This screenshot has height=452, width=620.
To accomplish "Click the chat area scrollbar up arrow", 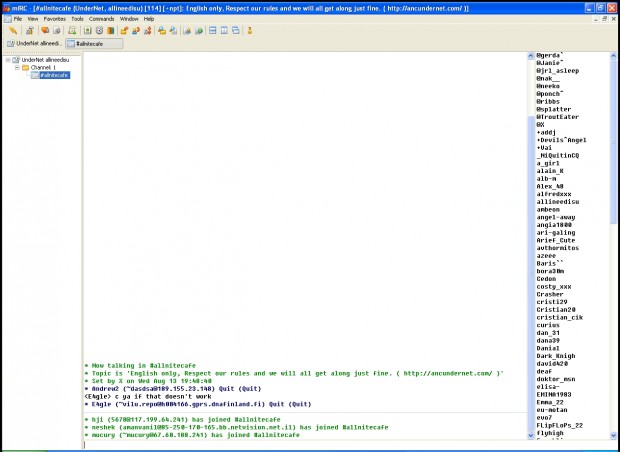I will click(x=531, y=56).
